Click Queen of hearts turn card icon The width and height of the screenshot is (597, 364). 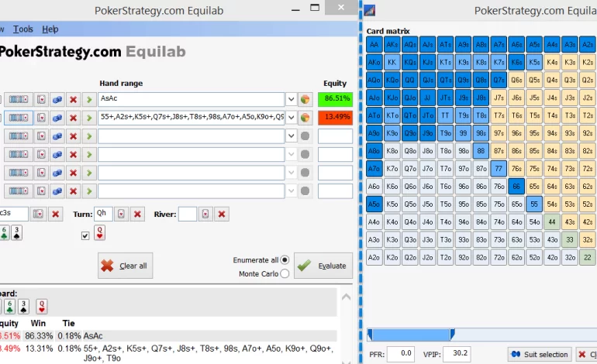[100, 233]
